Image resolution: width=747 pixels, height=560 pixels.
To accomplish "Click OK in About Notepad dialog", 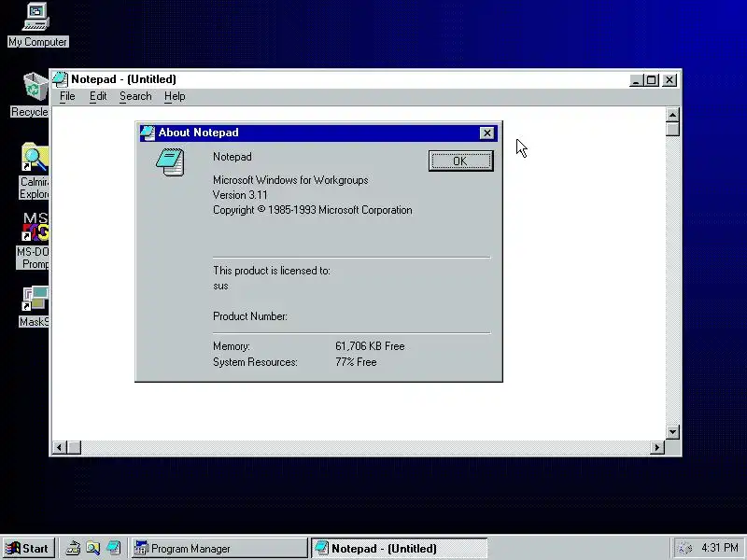I will tap(460, 161).
